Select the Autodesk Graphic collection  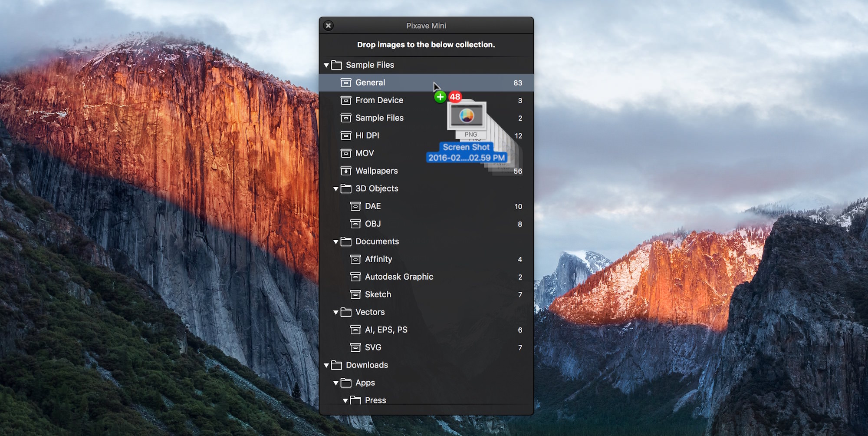coord(426,277)
